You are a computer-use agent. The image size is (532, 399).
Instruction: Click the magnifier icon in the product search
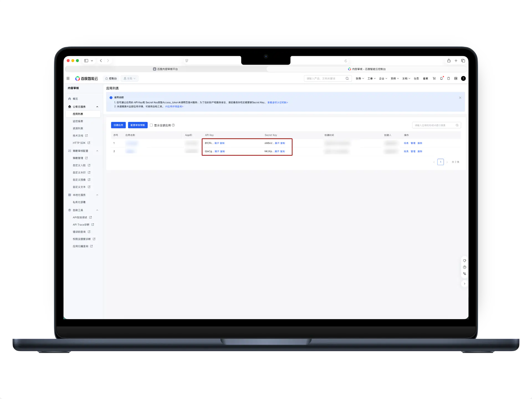347,78
